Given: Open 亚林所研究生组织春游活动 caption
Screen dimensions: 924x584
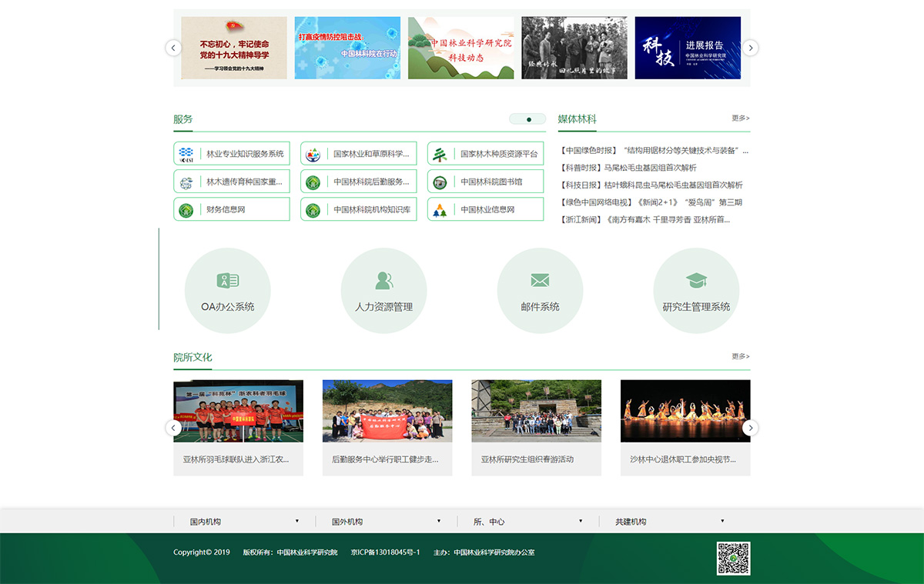Looking at the screenshot, I should point(527,459).
